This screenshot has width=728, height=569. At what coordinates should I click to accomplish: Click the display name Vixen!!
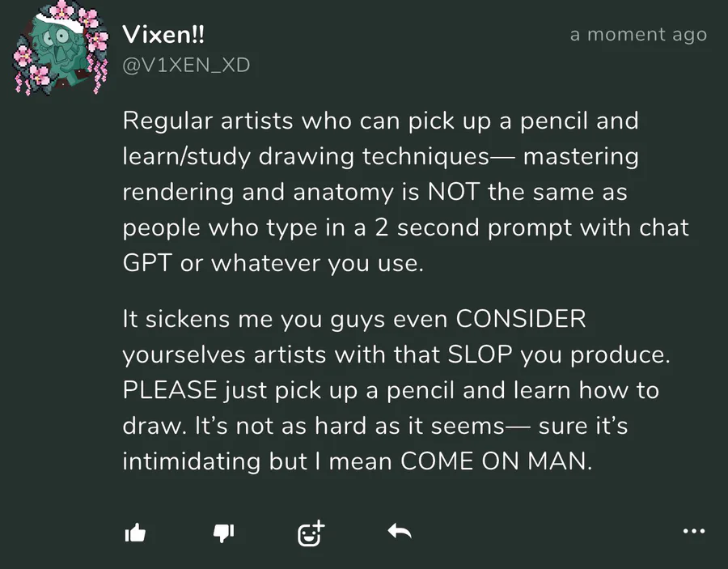click(x=163, y=35)
